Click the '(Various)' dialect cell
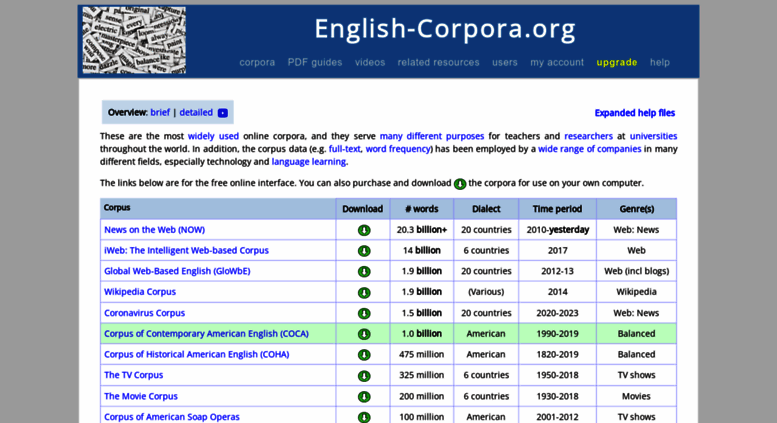The image size is (777, 423). pyautogui.click(x=486, y=292)
